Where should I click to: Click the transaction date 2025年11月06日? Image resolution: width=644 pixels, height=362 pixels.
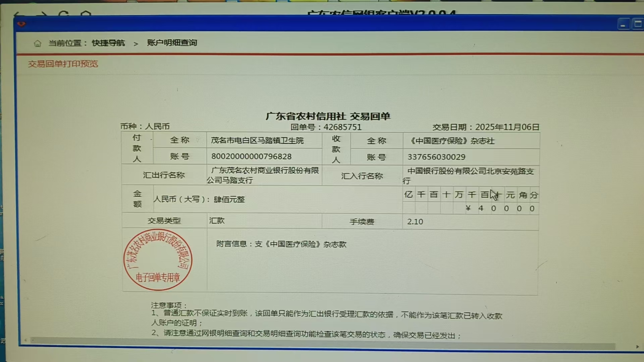point(507,127)
